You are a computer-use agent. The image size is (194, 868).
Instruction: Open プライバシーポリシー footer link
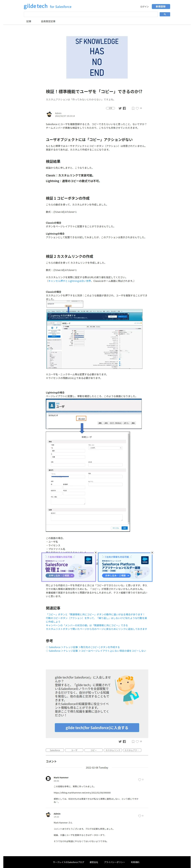[114, 862]
